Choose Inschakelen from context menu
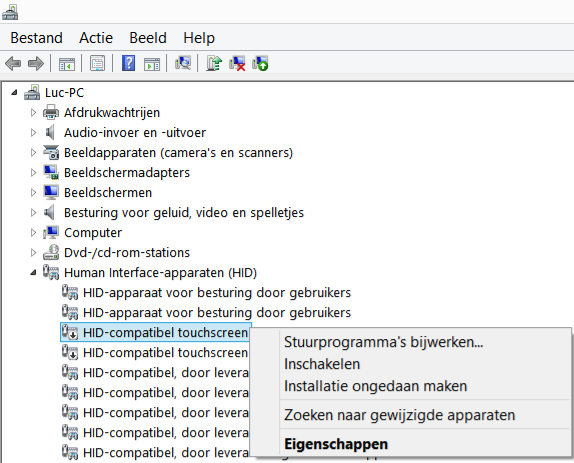This screenshot has width=574, height=463. click(322, 364)
